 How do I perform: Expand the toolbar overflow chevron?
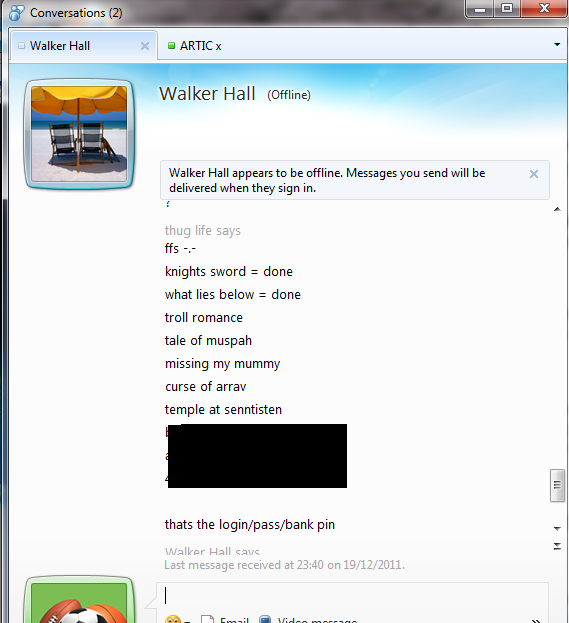click(536, 620)
